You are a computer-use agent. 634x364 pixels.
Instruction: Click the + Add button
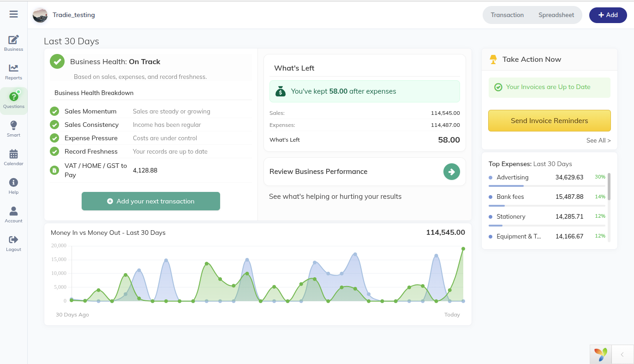(608, 15)
